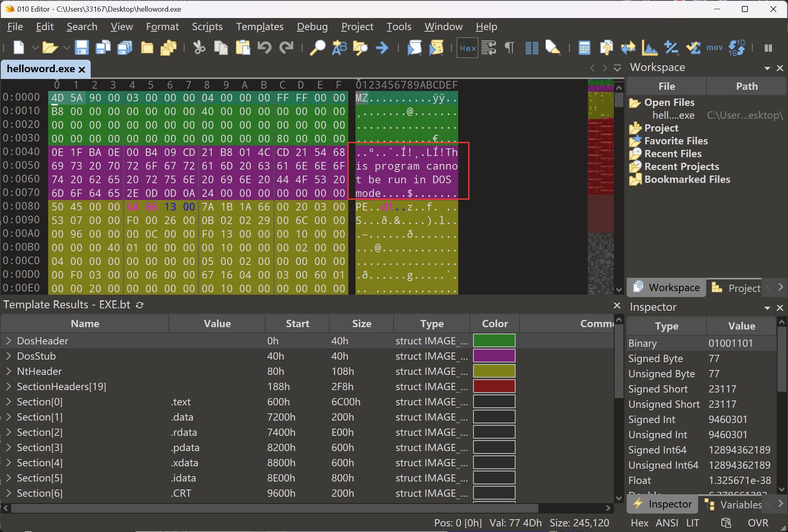Expand the SectionHeaders[19] row

(8, 386)
